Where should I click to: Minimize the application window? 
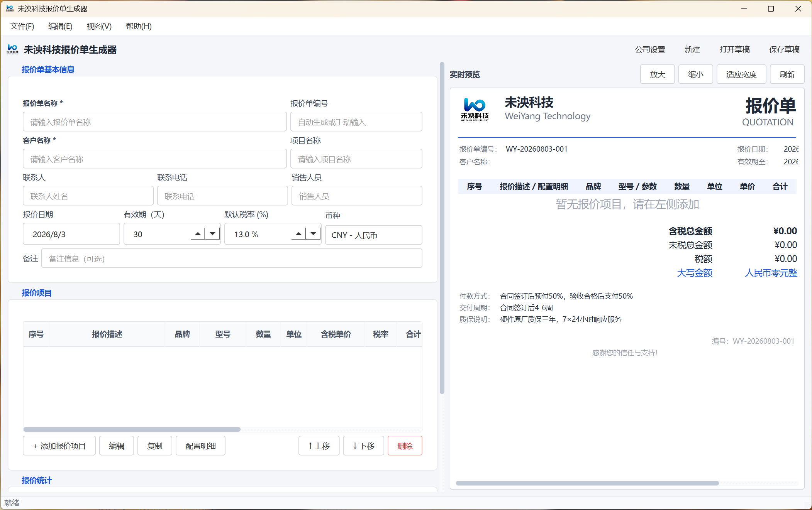(744, 8)
